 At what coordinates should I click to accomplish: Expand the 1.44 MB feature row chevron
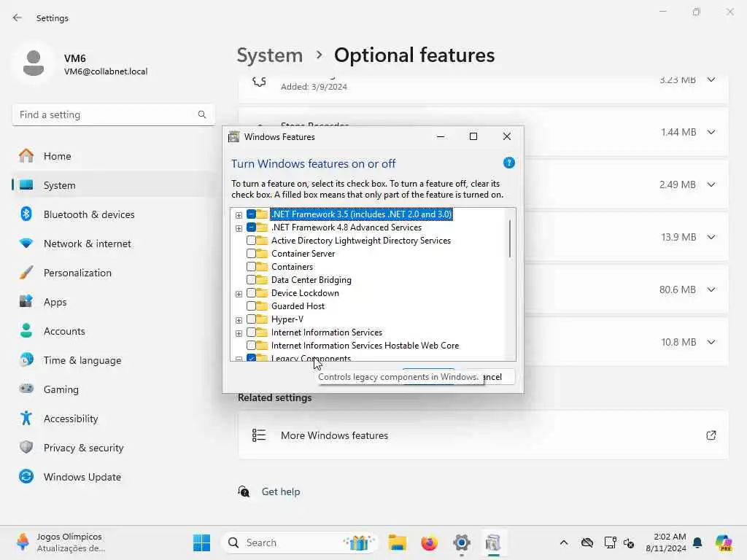(x=711, y=132)
